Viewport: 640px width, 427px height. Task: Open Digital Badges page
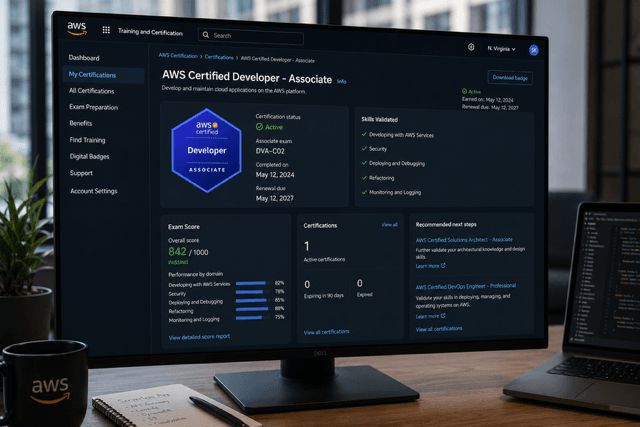pos(89,156)
